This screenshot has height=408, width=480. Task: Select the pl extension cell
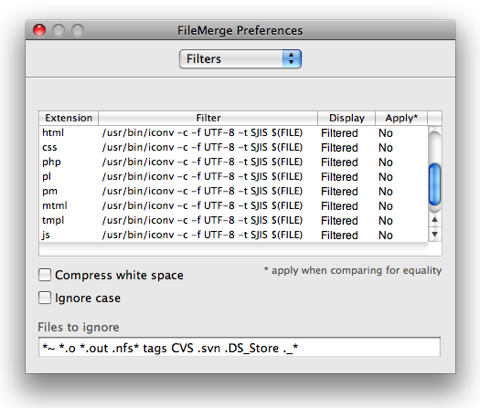pos(46,177)
